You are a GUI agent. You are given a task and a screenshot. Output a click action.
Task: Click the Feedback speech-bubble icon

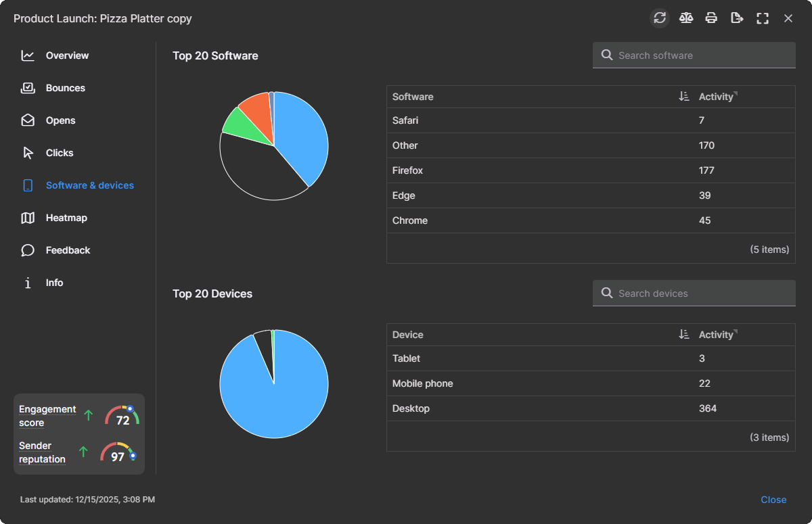click(27, 250)
